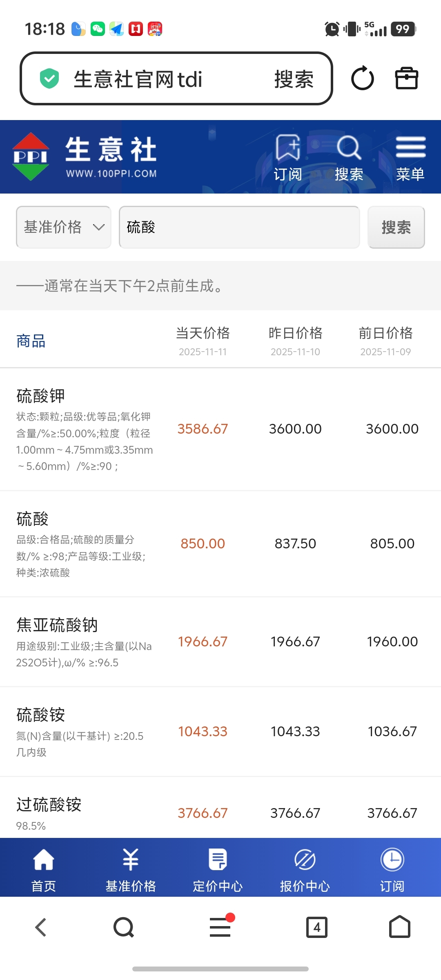
Task: Open the 搜索 magnifier in site header
Action: (x=349, y=157)
